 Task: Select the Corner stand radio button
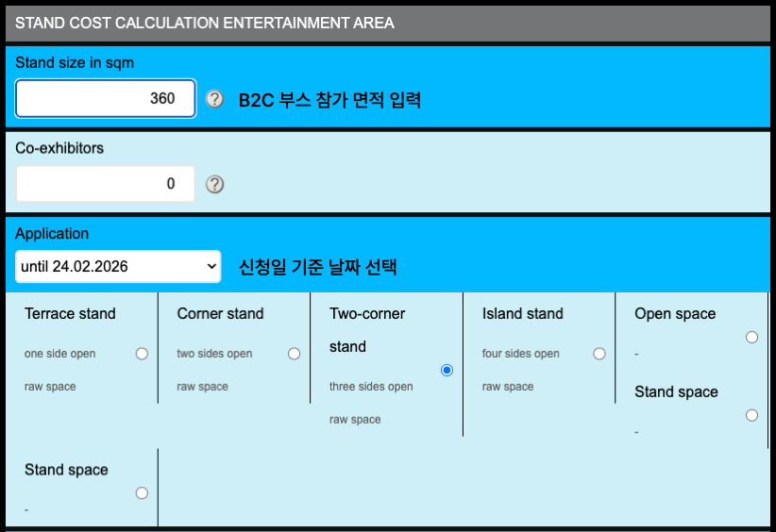coord(294,354)
